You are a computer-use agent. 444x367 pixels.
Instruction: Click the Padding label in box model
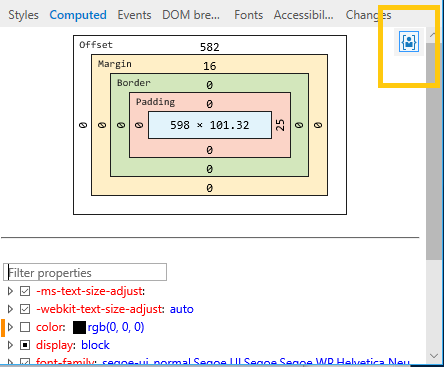(155, 102)
